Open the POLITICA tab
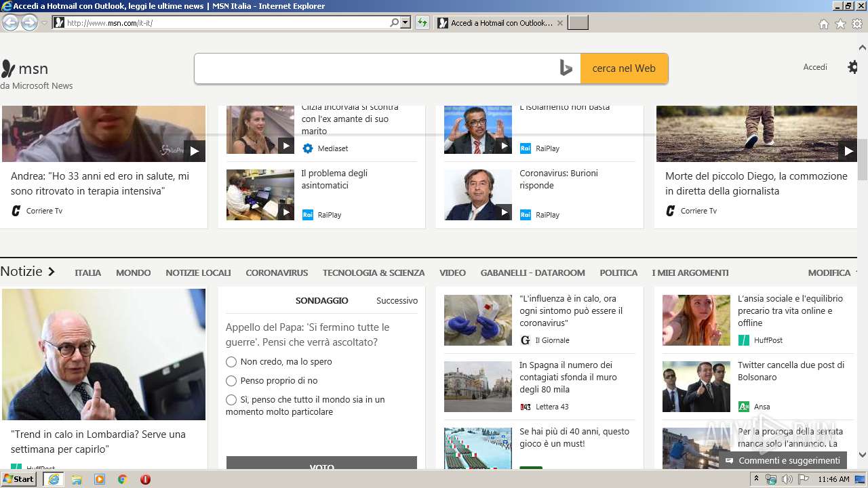Viewport: 868px width, 488px height. click(618, 272)
